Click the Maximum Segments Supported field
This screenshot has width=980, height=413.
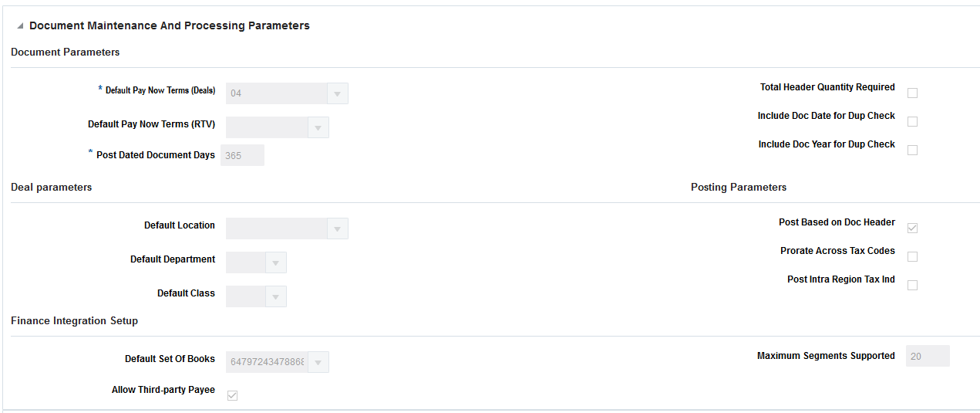928,356
